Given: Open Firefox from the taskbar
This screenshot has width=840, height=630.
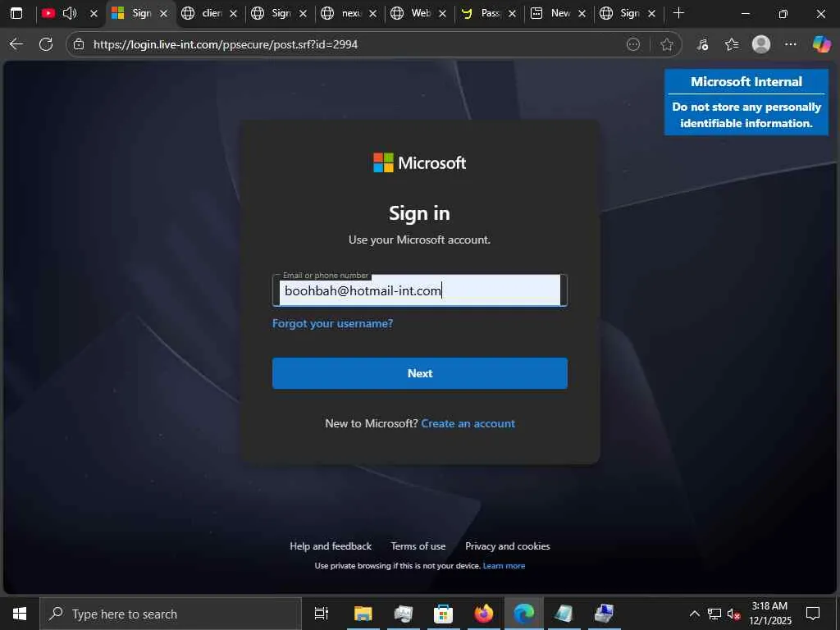Looking at the screenshot, I should pyautogui.click(x=483, y=614).
